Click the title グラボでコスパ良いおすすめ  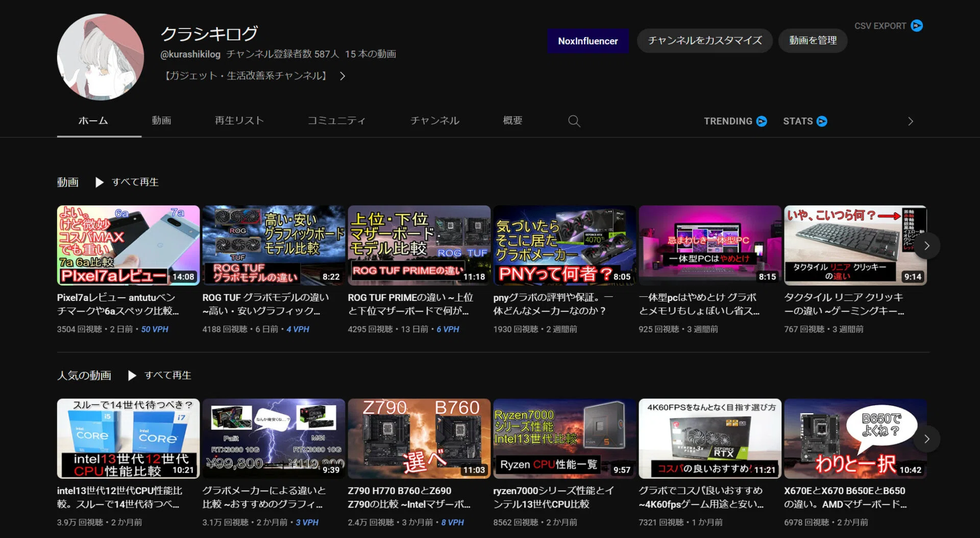701,497
